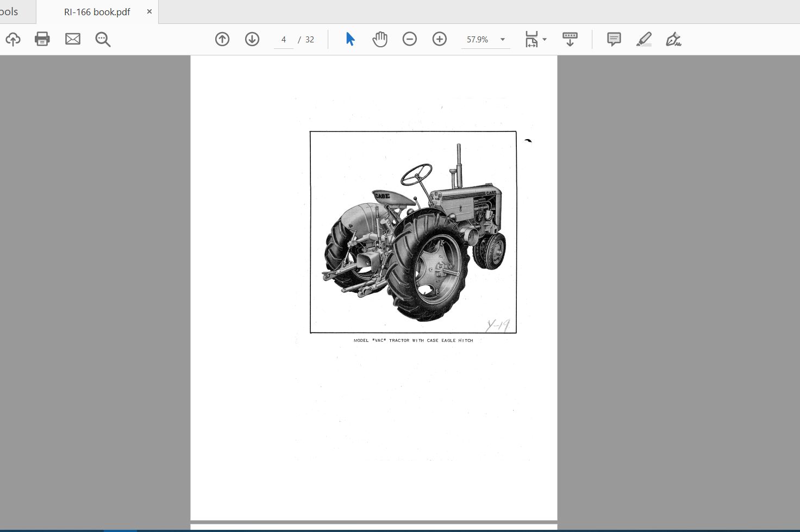Enable scrolling page display mode
Image resolution: width=800 pixels, height=532 pixels.
tap(569, 39)
